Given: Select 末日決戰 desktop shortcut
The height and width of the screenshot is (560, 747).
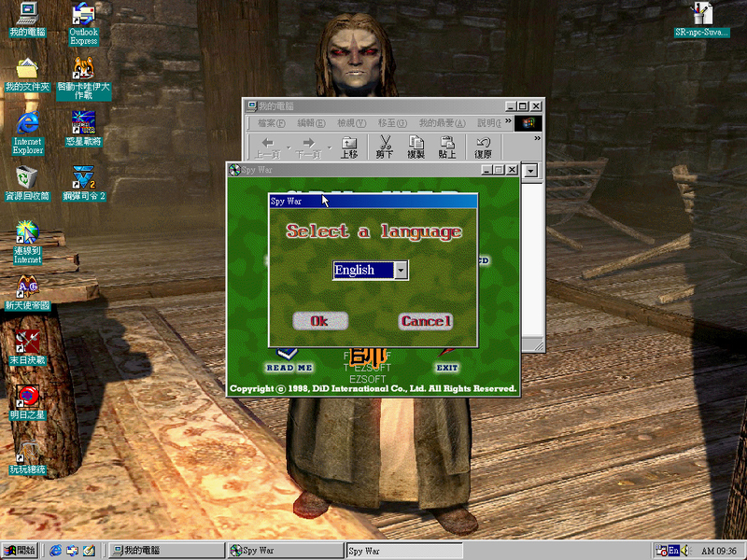Looking at the screenshot, I should point(27,347).
